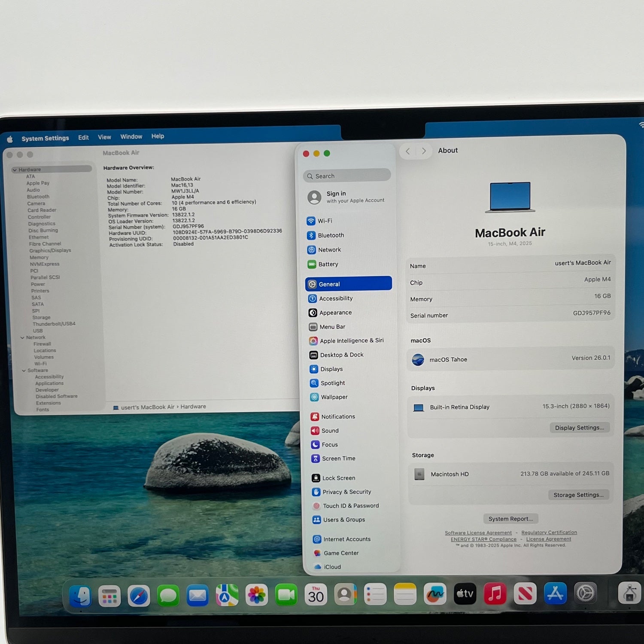The height and width of the screenshot is (644, 644).
Task: Open Notifications settings pane
Action: (x=337, y=416)
